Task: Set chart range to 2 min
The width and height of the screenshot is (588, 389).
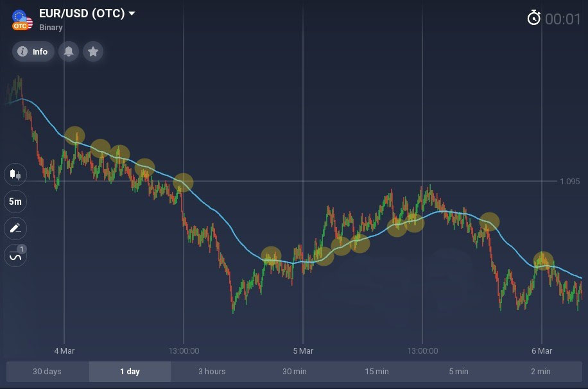Action: (540, 372)
